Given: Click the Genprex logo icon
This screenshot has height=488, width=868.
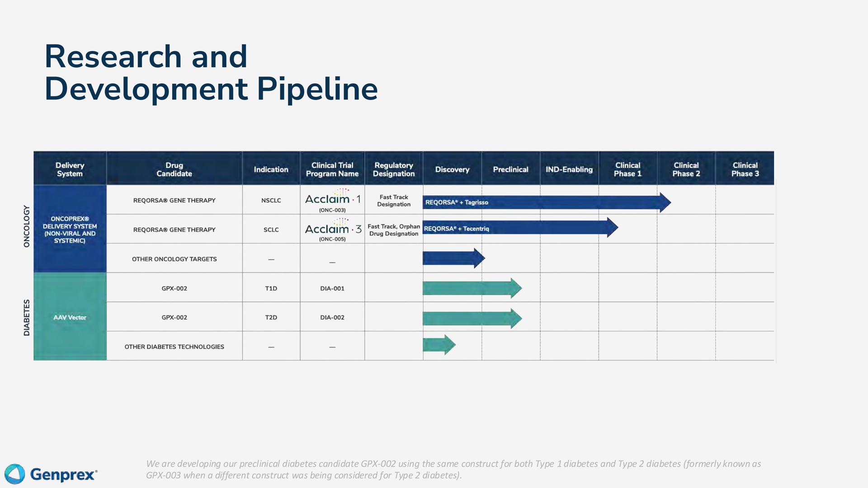Looking at the screenshot, I should coord(14,474).
